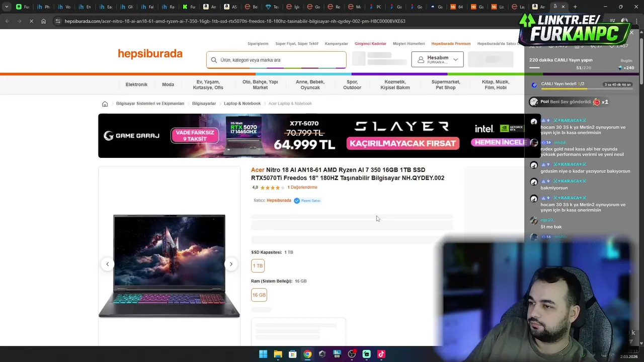The image size is (644, 362).
Task: Click Bilgisayarlar breadcrumb
Action: [x=204, y=104]
